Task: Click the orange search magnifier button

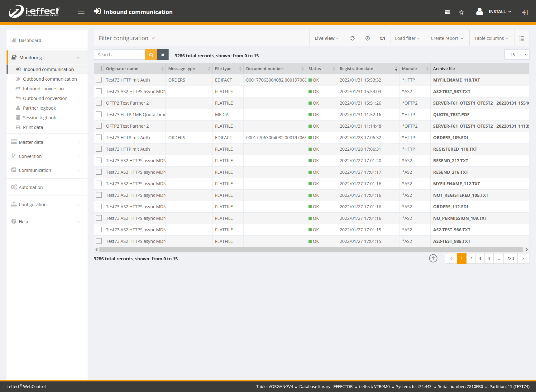Action: click(151, 55)
